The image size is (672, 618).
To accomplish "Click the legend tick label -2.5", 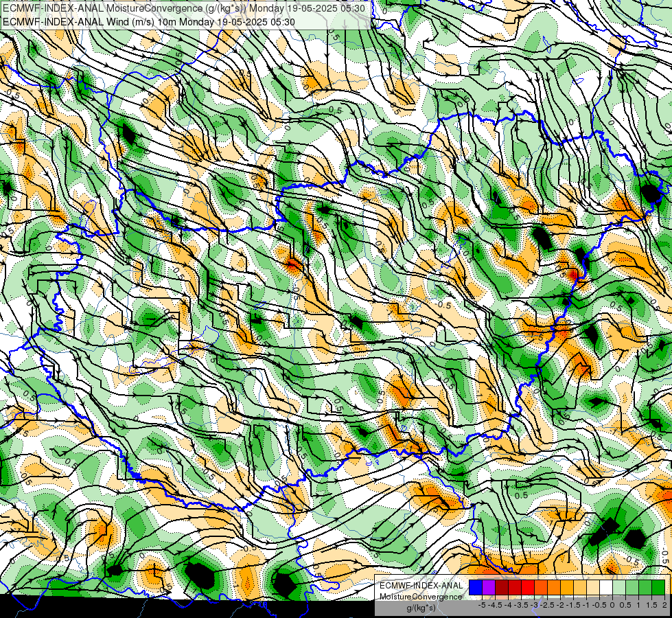I will click(x=547, y=605).
